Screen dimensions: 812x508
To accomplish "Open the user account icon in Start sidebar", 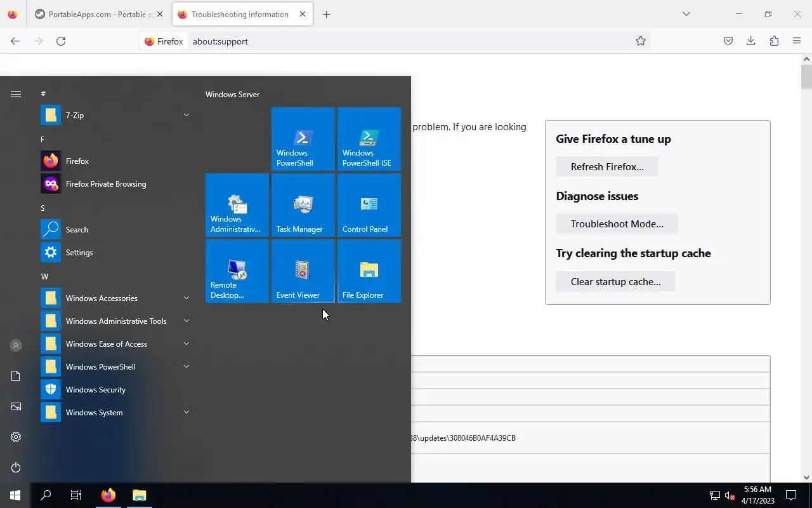I will click(16, 345).
